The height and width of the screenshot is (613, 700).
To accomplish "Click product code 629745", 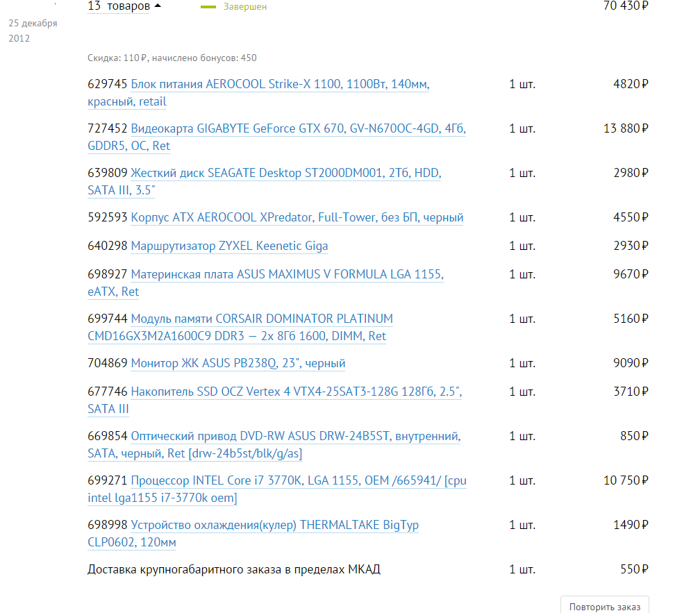I will tap(108, 84).
